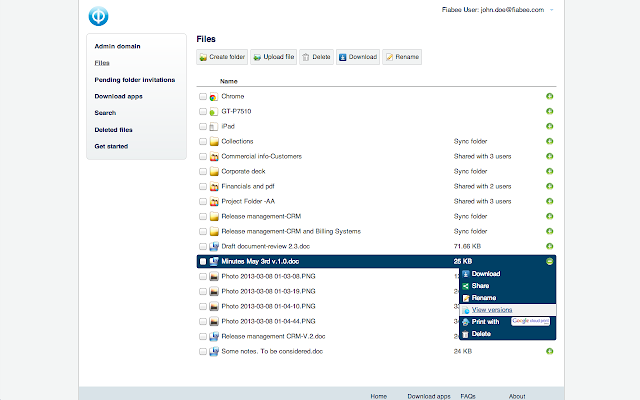Click the Photo 2013-03-08 01-03-08.PNG image icon
The width and height of the screenshot is (640, 400).
pyautogui.click(x=214, y=277)
